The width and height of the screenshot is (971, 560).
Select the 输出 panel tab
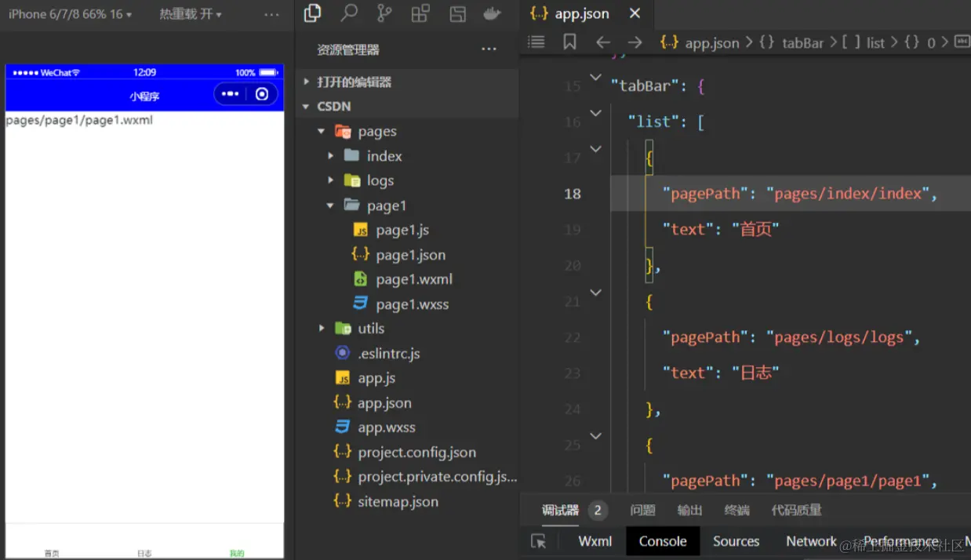689,511
